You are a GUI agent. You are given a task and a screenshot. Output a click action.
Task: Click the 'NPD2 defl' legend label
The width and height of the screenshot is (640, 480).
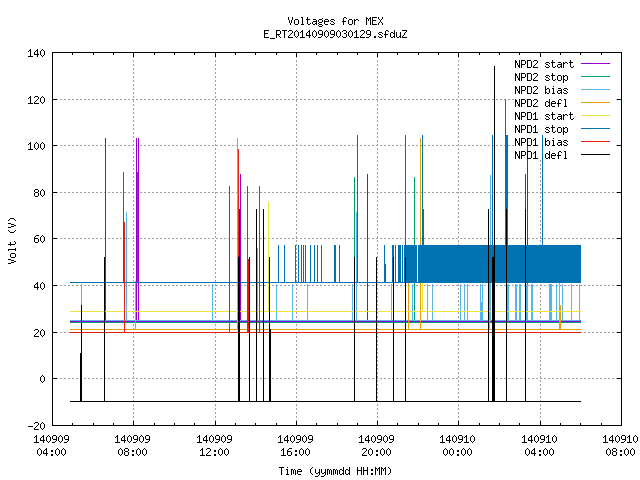pos(541,103)
